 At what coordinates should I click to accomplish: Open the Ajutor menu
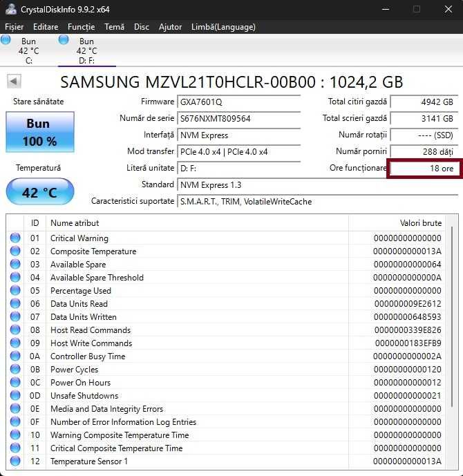[x=170, y=27]
